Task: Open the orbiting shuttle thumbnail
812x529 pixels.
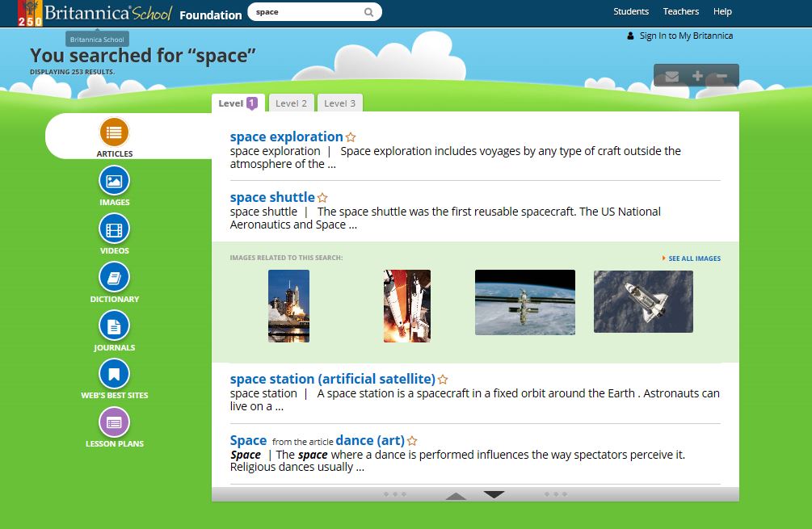Action: (x=643, y=302)
